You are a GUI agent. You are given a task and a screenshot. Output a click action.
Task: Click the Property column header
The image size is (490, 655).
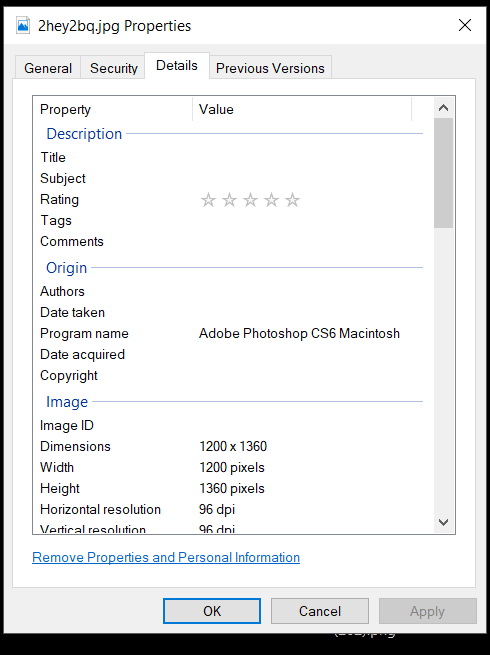click(x=113, y=109)
